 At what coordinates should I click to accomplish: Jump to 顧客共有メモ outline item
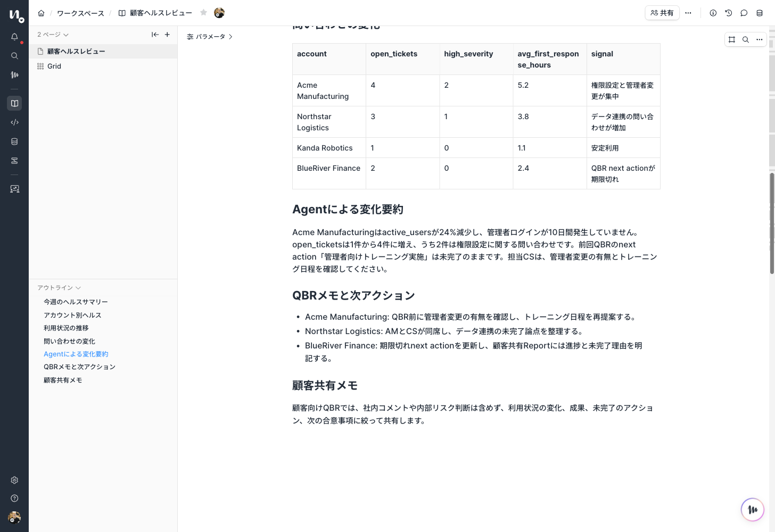(63, 380)
